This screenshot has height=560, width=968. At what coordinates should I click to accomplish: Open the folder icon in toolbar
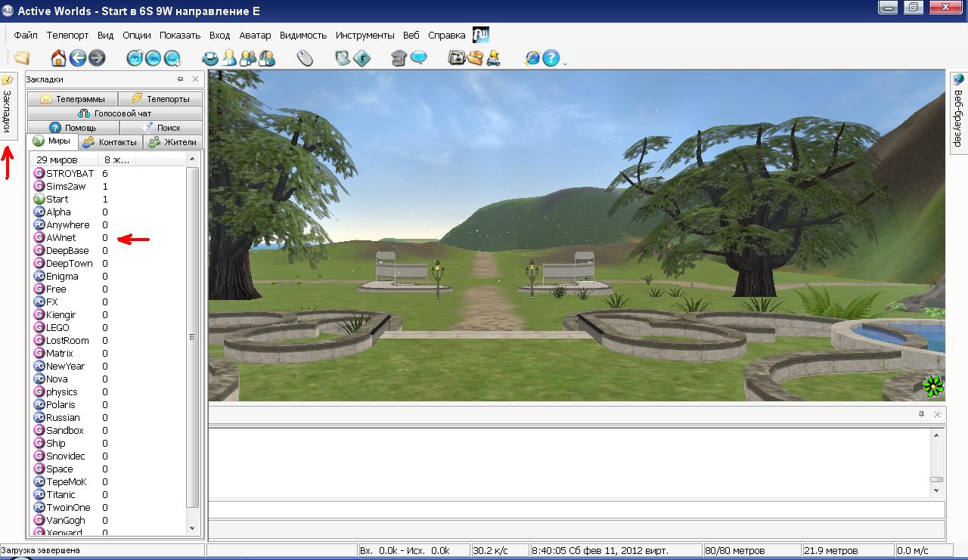21,57
